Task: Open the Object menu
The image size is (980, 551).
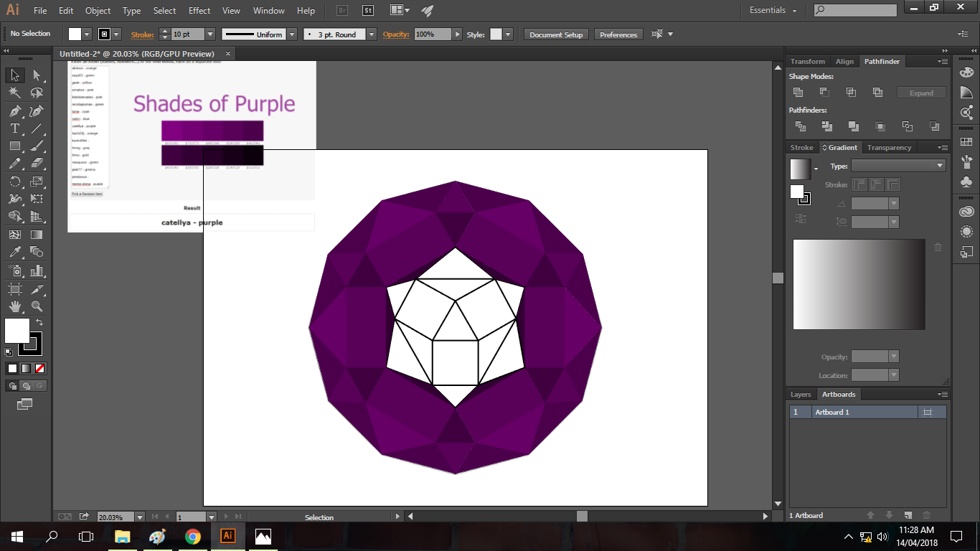Action: 98,11
